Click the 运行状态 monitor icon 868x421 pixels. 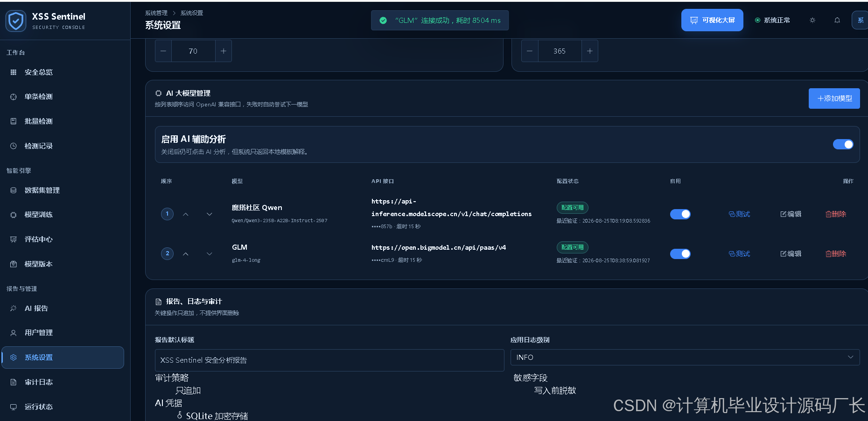tap(14, 407)
